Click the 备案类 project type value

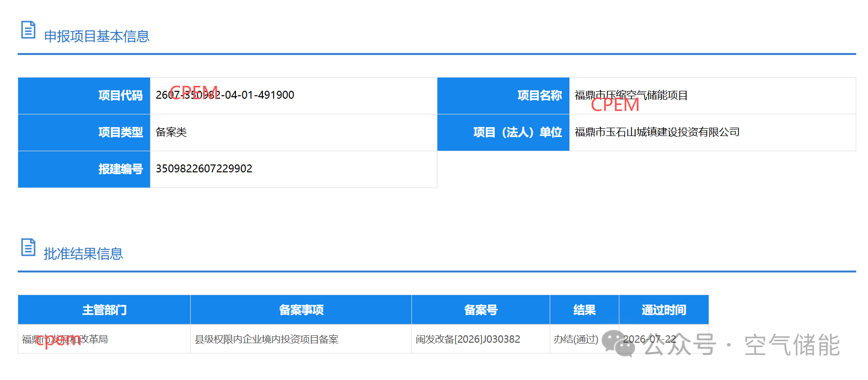(171, 132)
